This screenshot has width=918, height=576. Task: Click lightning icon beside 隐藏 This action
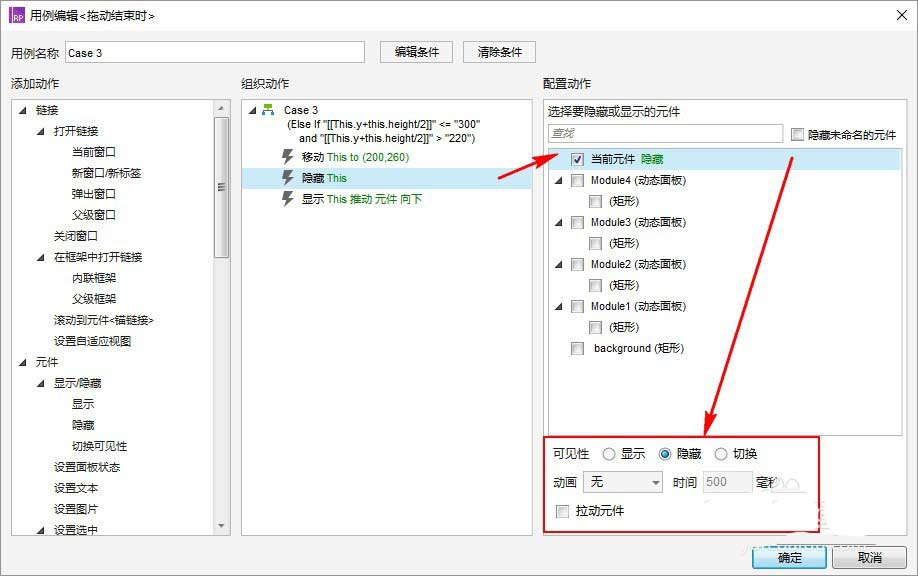pyautogui.click(x=287, y=177)
